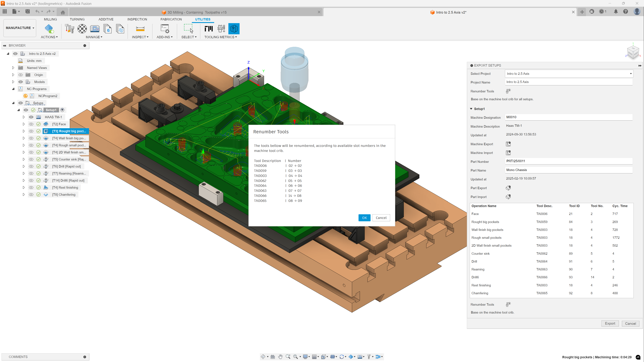
Task: Click the Measure ruler icon under Inspect
Action: click(140, 29)
